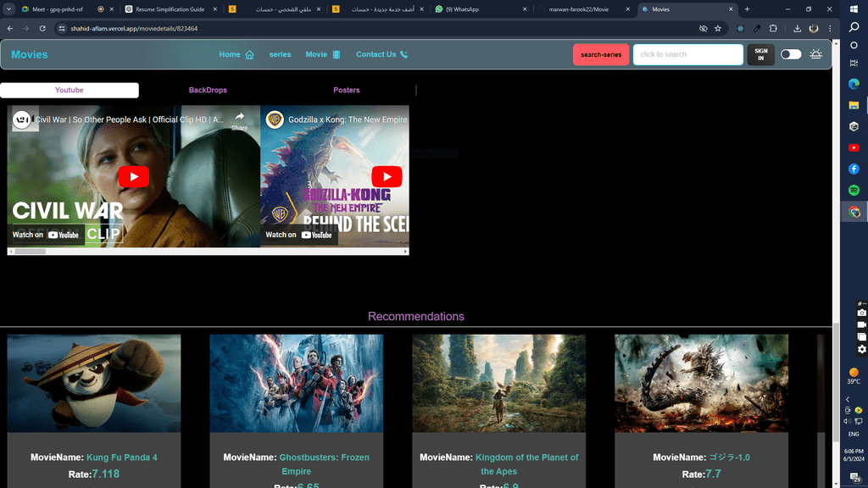The width and height of the screenshot is (868, 488).
Task: Expand the tab search dropdown
Action: [8, 8]
